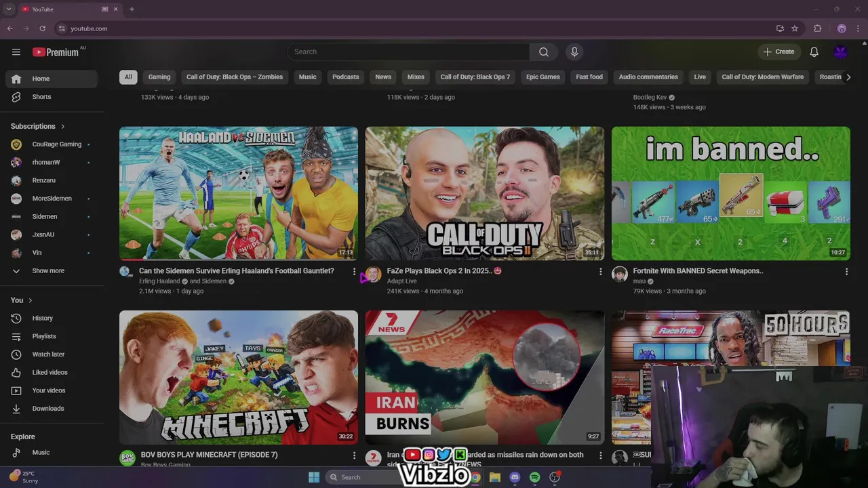
Task: Reload the page in Chrome
Action: (42, 28)
